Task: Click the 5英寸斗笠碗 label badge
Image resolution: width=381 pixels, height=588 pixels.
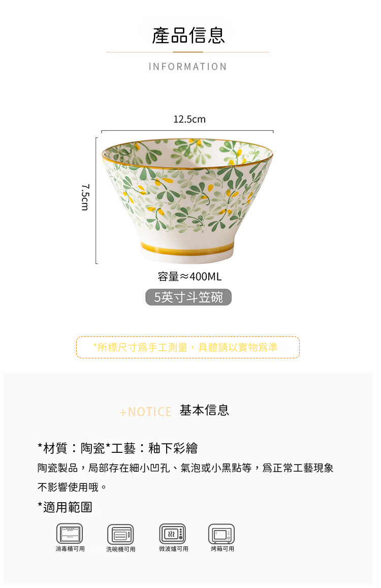Action: [188, 297]
